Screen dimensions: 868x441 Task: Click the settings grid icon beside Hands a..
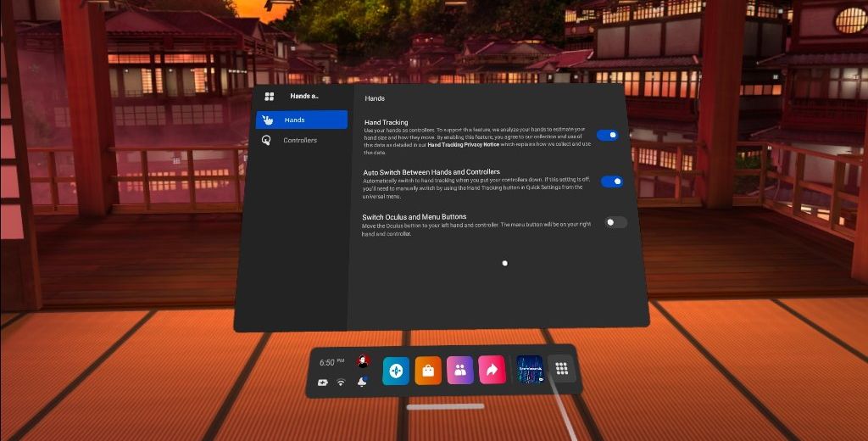270,97
